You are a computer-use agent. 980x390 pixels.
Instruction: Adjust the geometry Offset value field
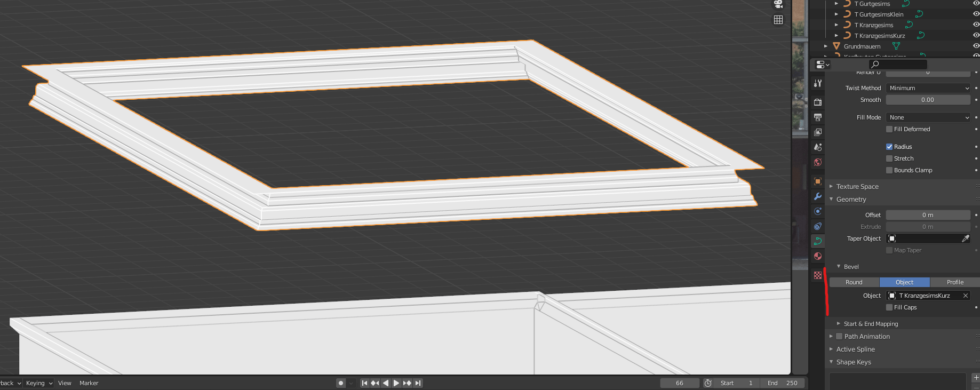[928, 215]
